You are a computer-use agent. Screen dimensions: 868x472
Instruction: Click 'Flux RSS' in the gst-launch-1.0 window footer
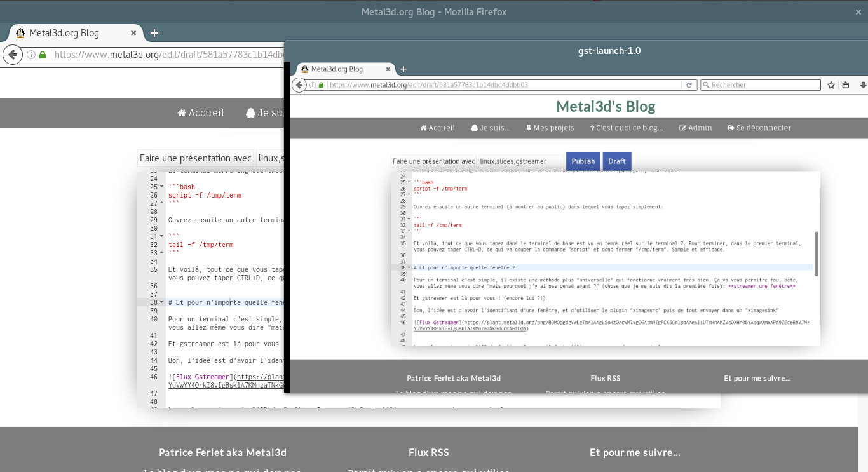click(606, 378)
